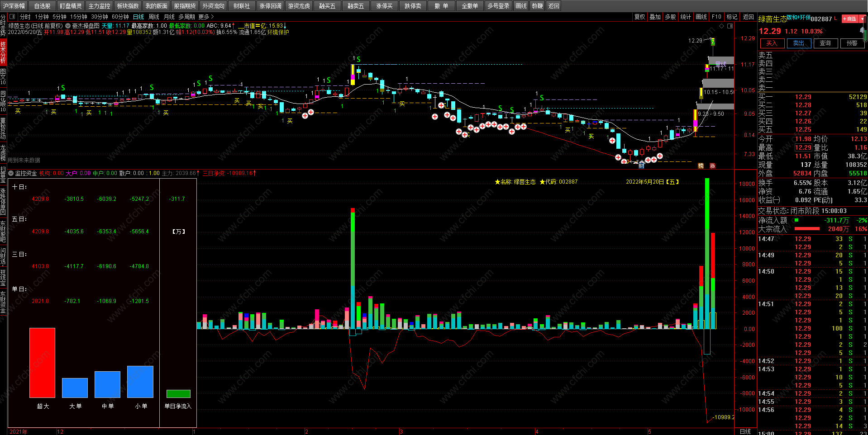Click the blue 卖出 button
The image size is (868, 435).
(799, 43)
